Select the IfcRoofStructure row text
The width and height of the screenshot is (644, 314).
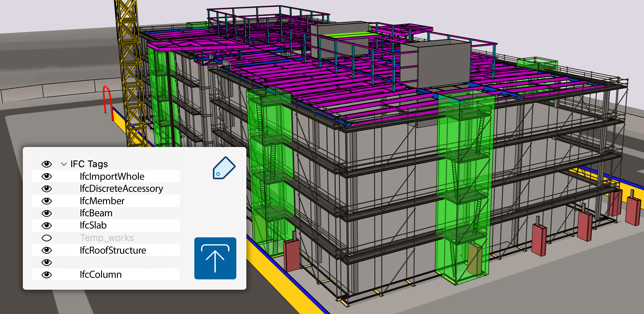pos(113,250)
